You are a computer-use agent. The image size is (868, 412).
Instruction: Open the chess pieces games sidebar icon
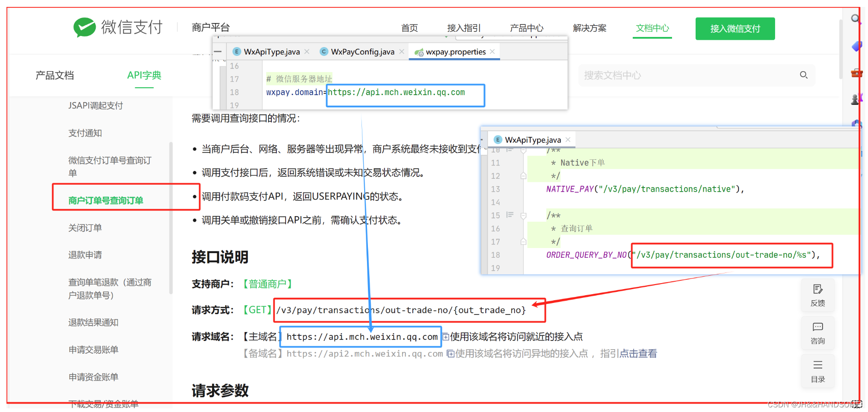[x=856, y=99]
